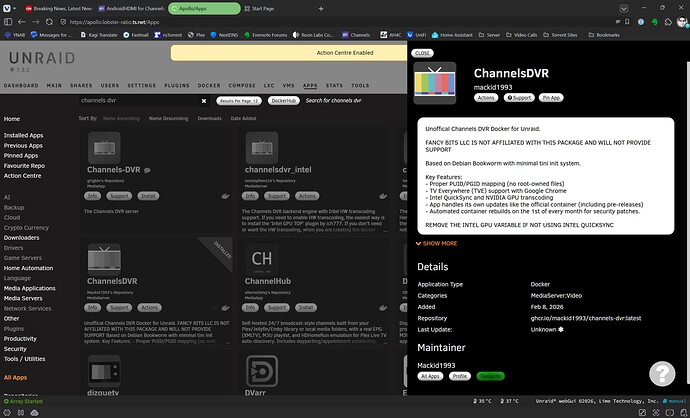Image resolution: width=690 pixels, height=418 pixels.
Task: Pin the ChannelsDVR app
Action: pos(551,98)
